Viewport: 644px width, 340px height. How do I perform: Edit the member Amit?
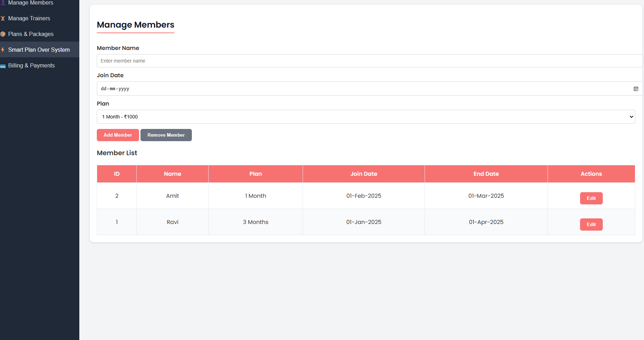(x=591, y=198)
